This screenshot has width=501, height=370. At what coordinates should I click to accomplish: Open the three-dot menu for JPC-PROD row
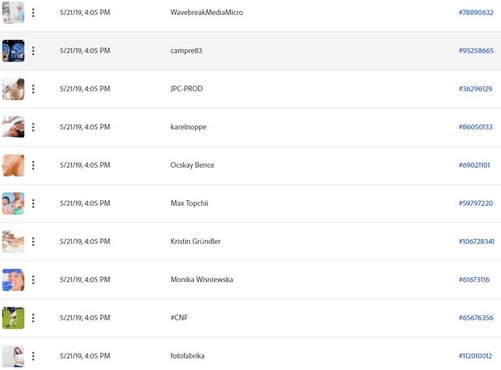(33, 89)
